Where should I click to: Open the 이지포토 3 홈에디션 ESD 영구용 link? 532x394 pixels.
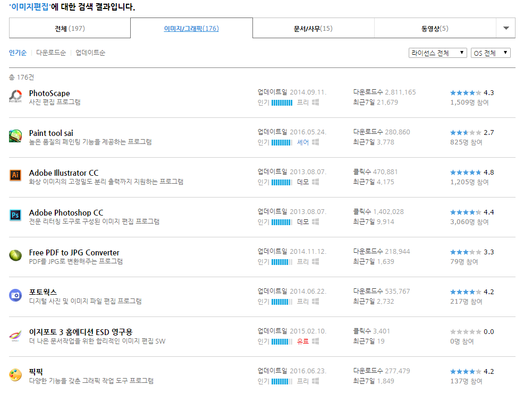(81, 332)
